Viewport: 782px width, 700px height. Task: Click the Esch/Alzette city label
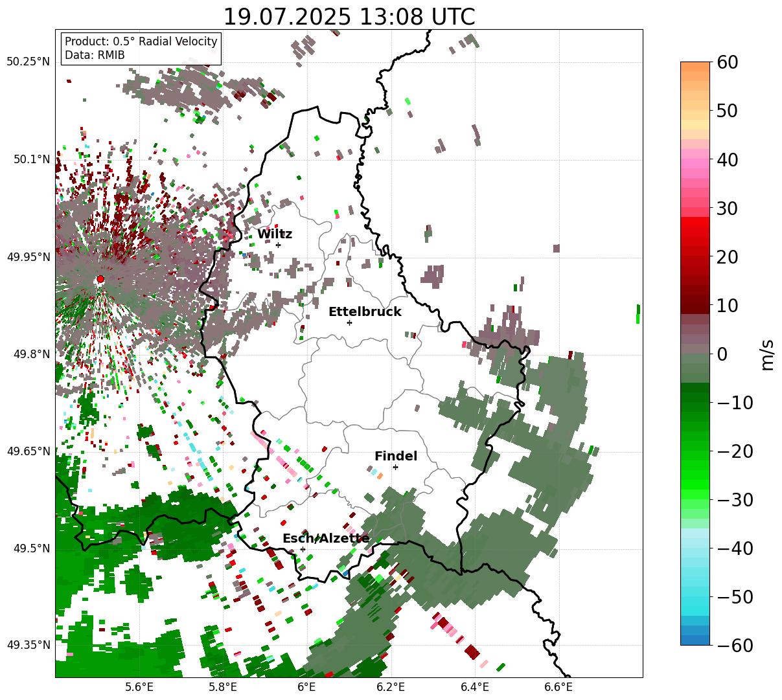click(326, 539)
